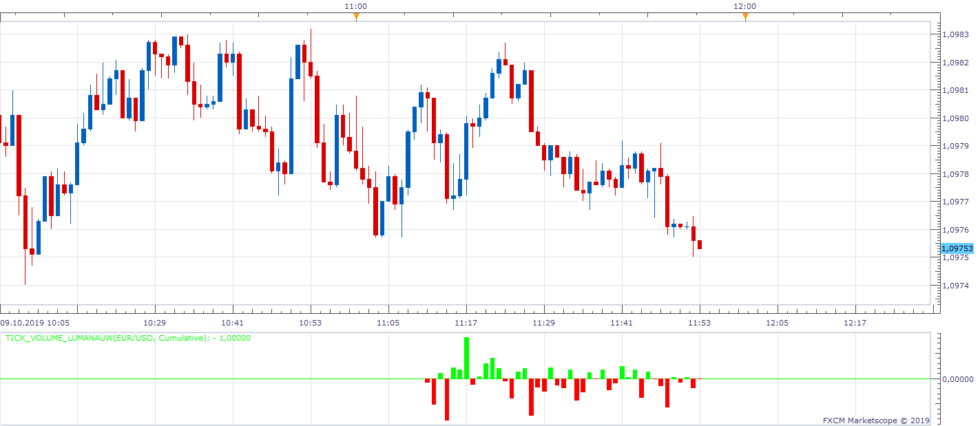980x426 pixels.
Task: Click the 11:05 time axis label
Action: pos(388,323)
